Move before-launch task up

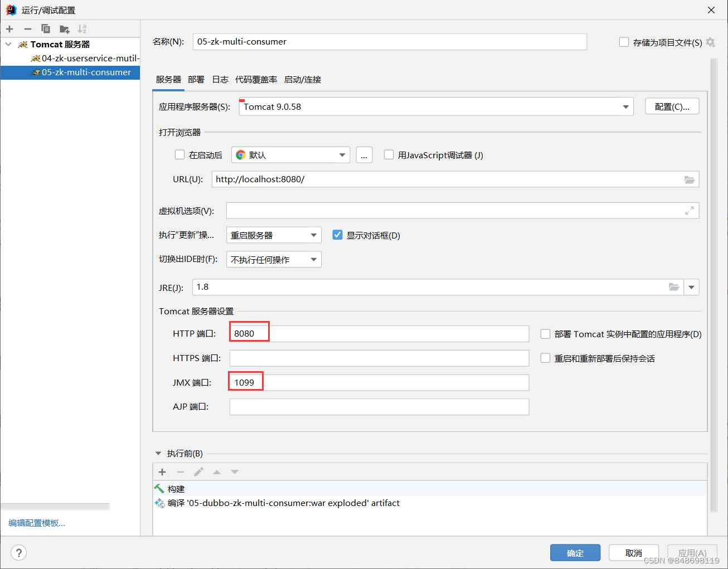pyautogui.click(x=217, y=472)
